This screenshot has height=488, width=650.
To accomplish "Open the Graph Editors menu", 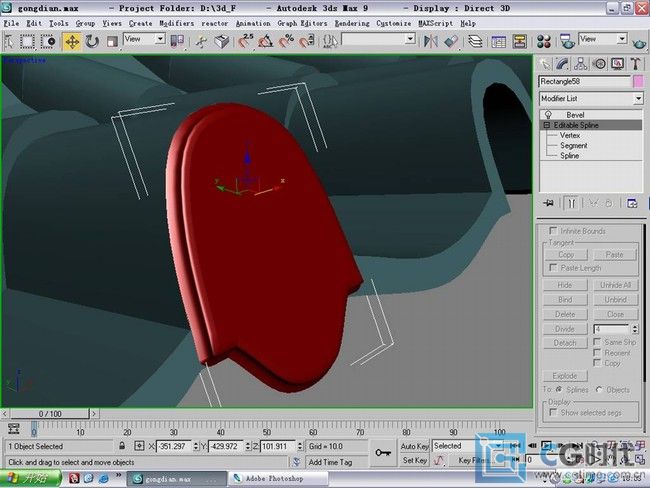I will click(302, 24).
